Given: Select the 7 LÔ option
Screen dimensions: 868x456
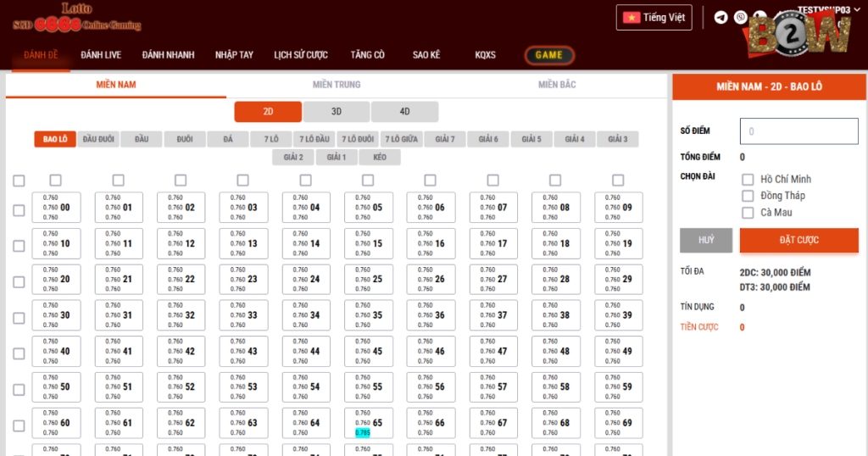Looking at the screenshot, I should (271, 139).
